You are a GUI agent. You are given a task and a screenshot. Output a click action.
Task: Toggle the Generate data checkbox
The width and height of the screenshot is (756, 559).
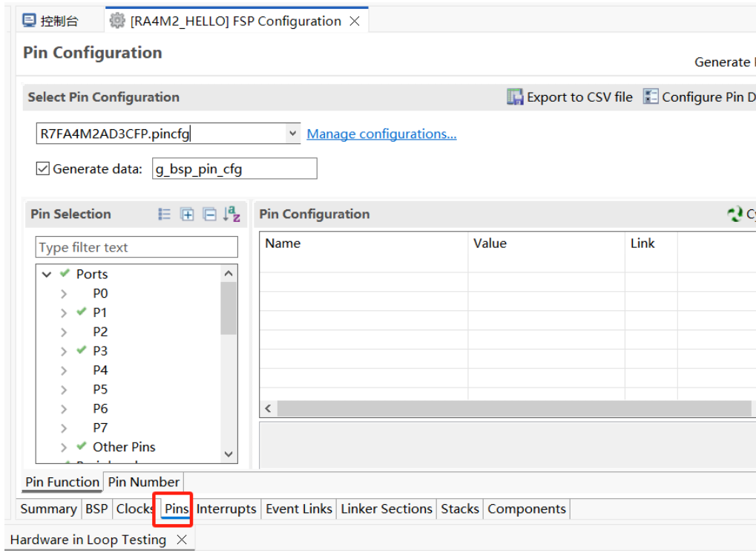tap(43, 169)
